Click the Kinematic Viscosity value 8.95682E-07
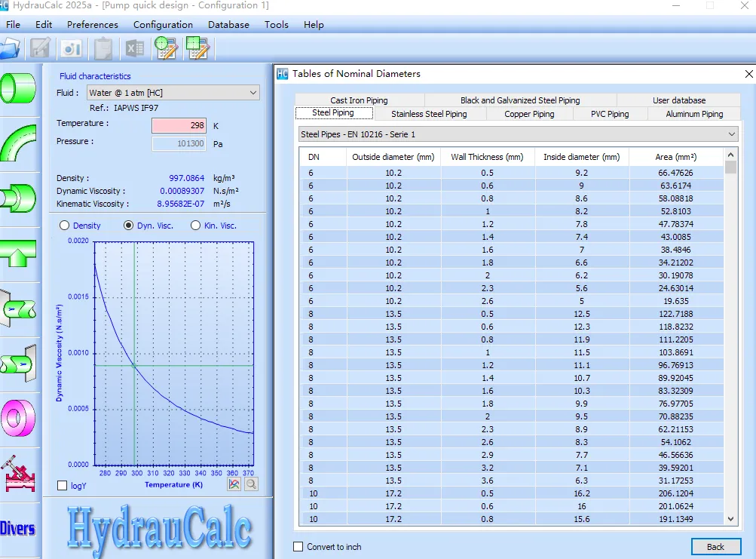The image size is (756, 559). tap(180, 204)
